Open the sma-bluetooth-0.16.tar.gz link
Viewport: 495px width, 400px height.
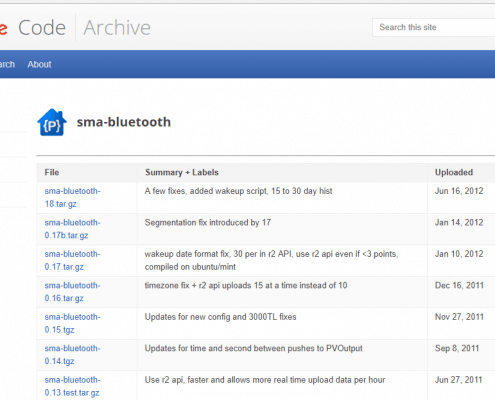(72, 292)
